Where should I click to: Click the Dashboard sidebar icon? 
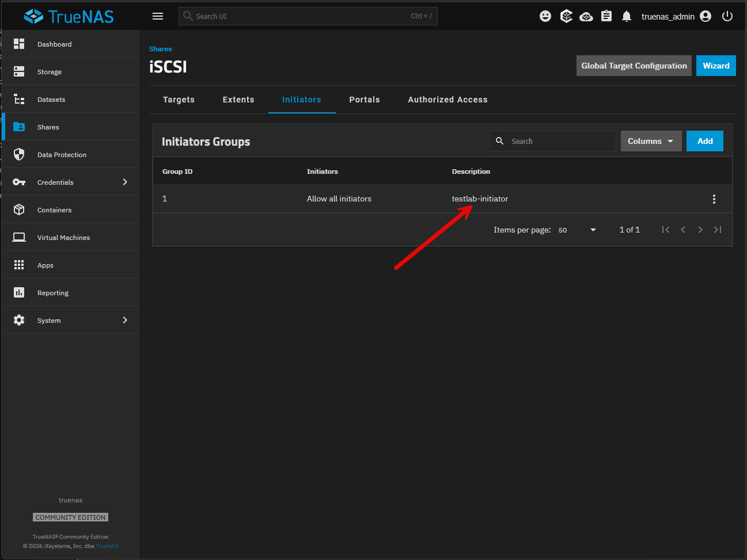(x=19, y=44)
